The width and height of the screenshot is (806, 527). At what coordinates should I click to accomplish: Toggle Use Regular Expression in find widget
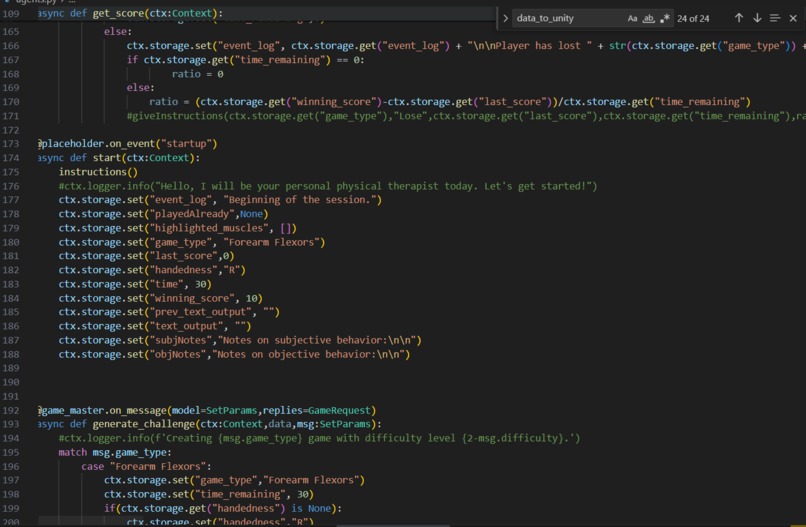665,19
